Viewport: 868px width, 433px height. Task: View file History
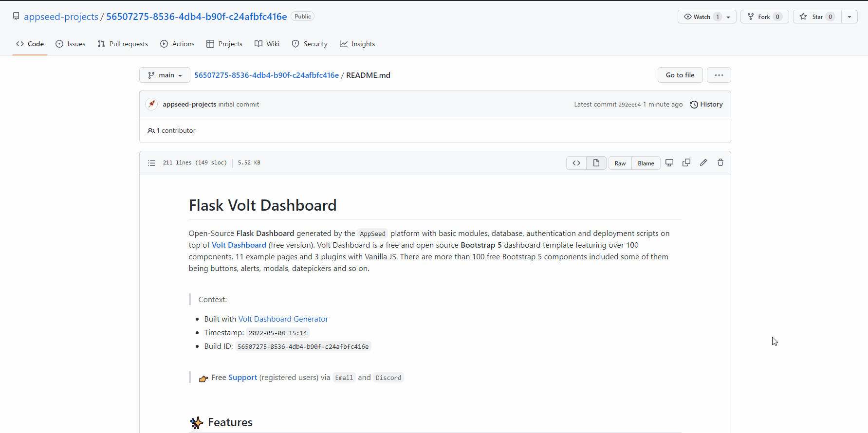click(706, 104)
